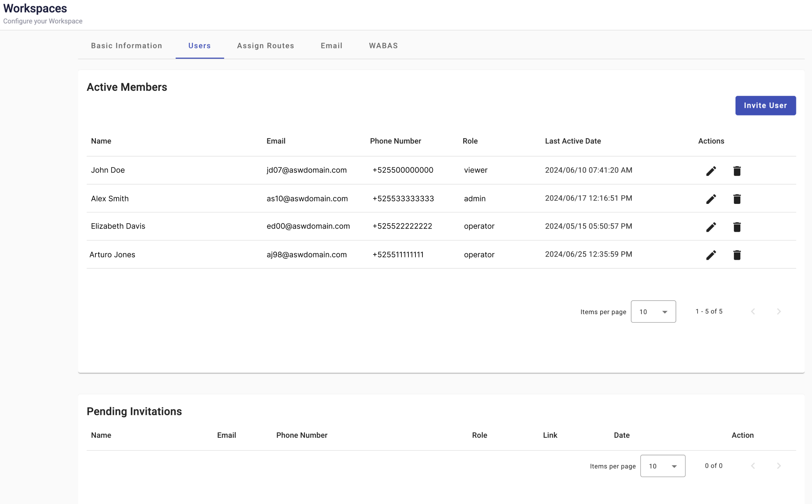
Task: Click the Role column header in Active Members
Action: click(x=470, y=141)
